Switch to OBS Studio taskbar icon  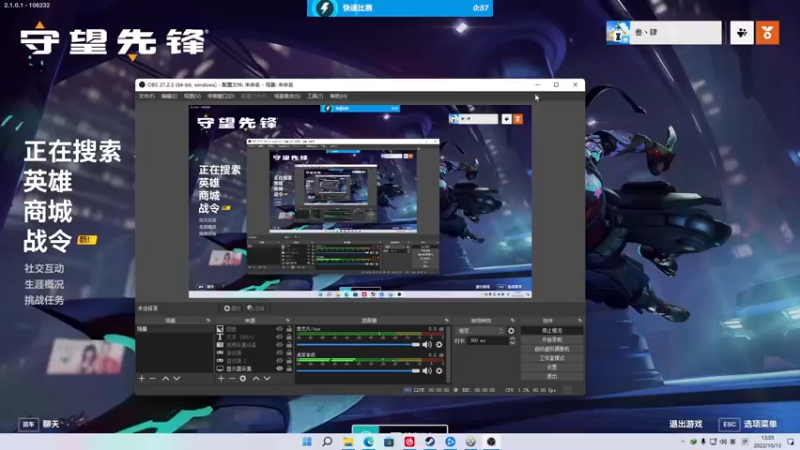(x=491, y=441)
